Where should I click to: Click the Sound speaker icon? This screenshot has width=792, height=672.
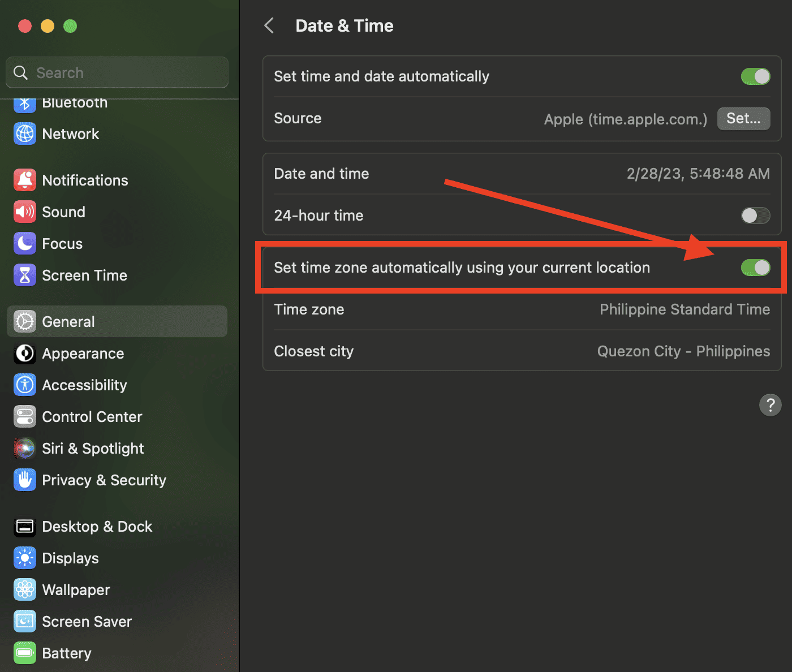tap(25, 212)
